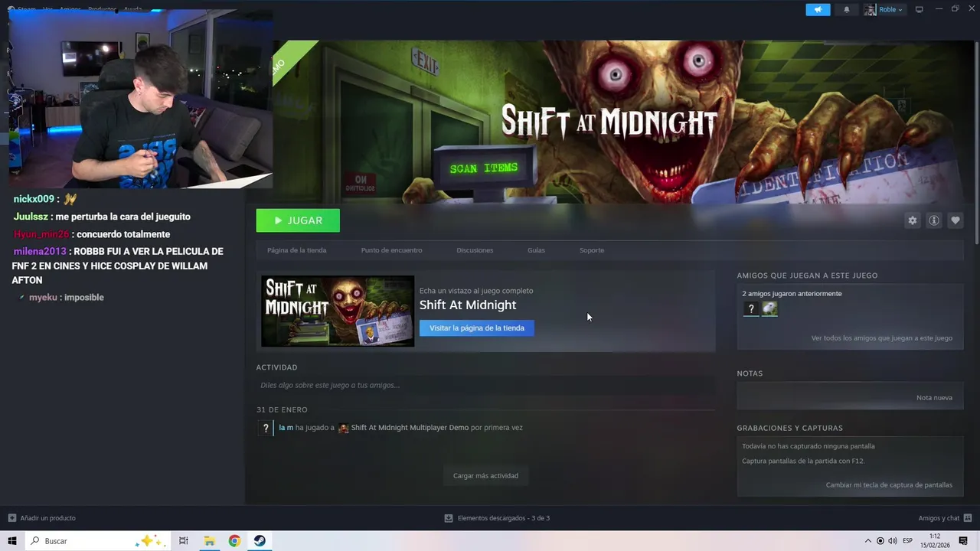The width and height of the screenshot is (980, 551).
Task: Open the Windows notification center icon
Action: point(964,541)
